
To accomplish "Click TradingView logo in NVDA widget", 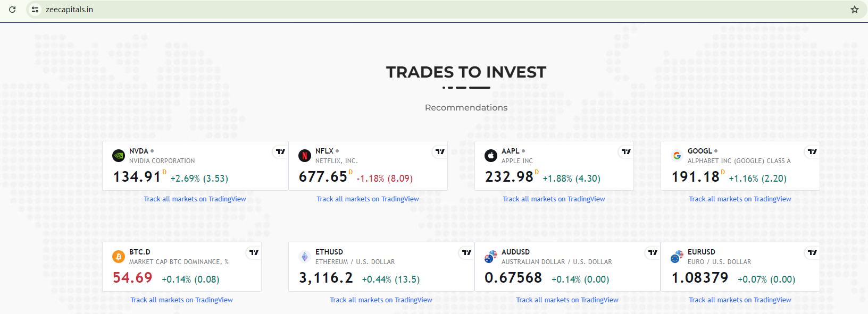I will [x=280, y=152].
